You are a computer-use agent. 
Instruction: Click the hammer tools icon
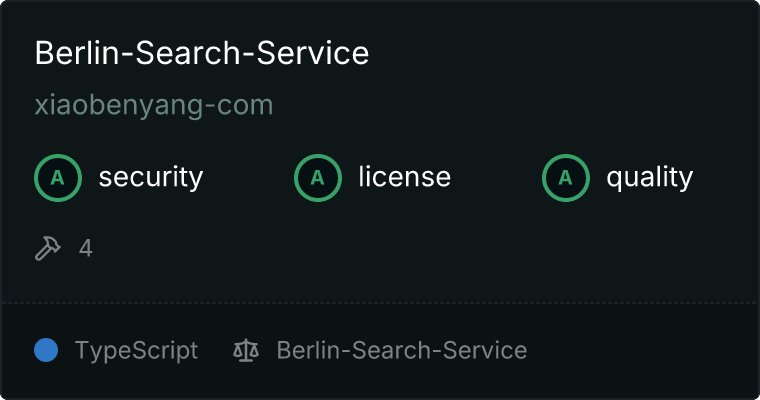point(48,248)
